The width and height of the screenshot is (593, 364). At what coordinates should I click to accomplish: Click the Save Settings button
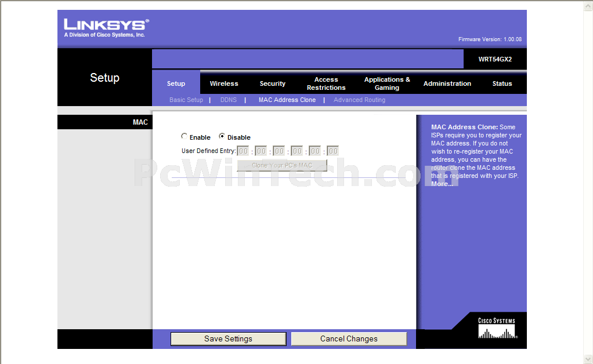coord(229,338)
